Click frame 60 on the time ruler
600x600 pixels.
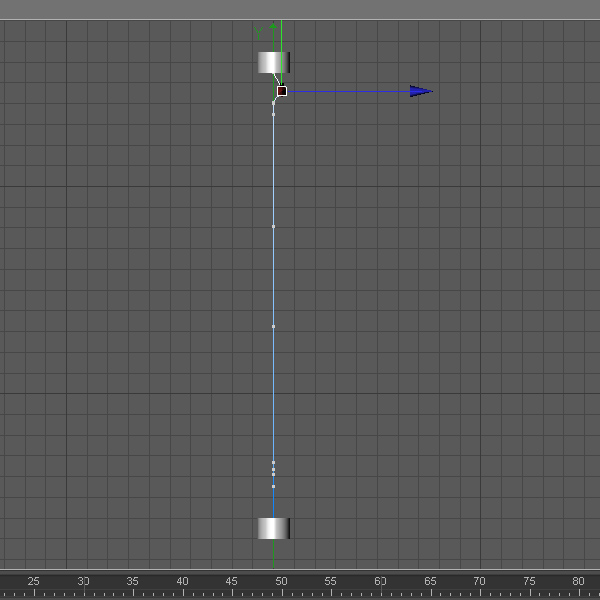(380, 582)
